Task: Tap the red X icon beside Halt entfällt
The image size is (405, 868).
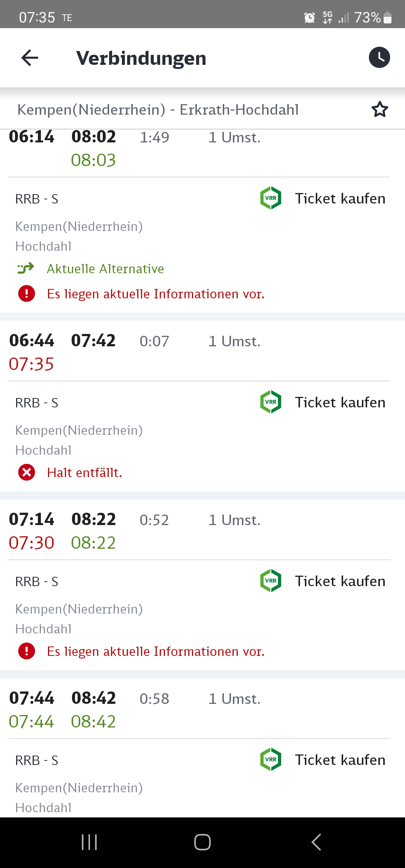Action: coord(27,472)
